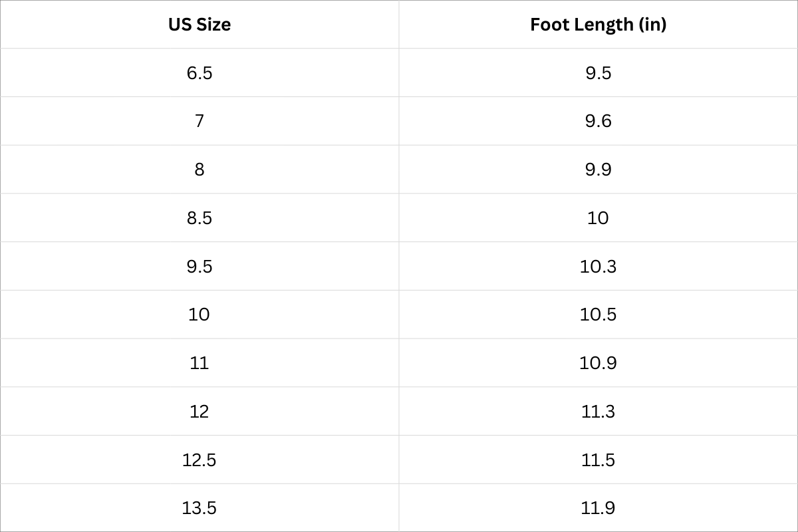Select the US size 9.5 cell
Screen dimensions: 798x532
(x=199, y=266)
